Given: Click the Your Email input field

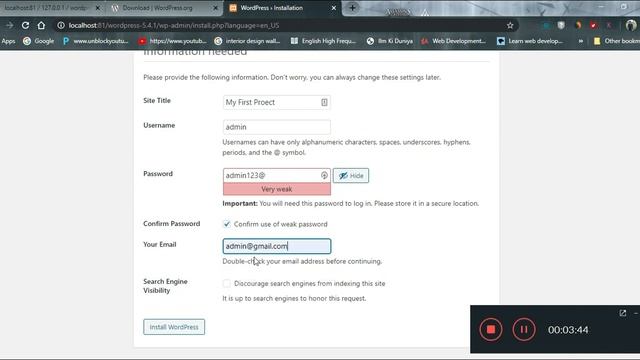Looking at the screenshot, I should (x=277, y=246).
